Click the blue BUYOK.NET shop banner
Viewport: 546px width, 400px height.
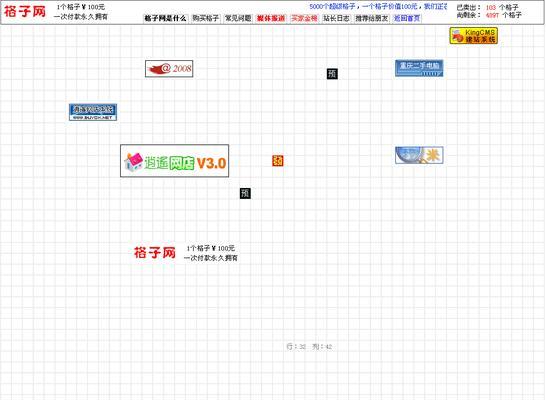point(93,112)
